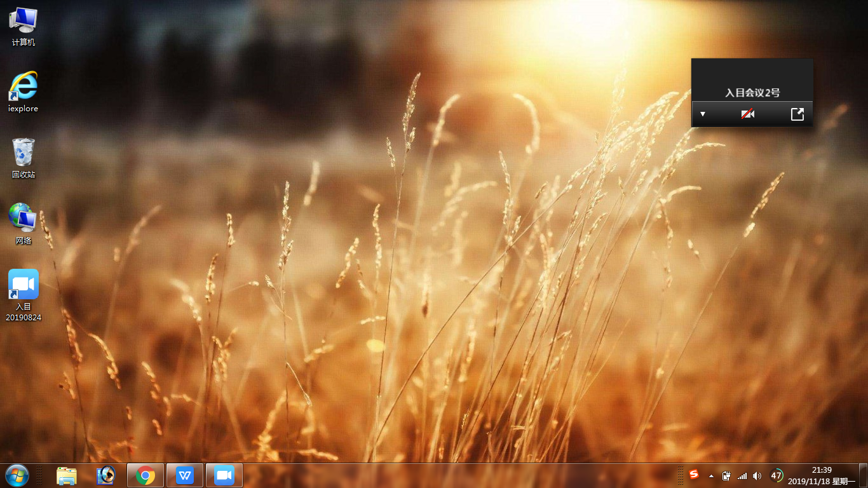Show hidden tray icons
The width and height of the screenshot is (868, 488).
pos(711,475)
